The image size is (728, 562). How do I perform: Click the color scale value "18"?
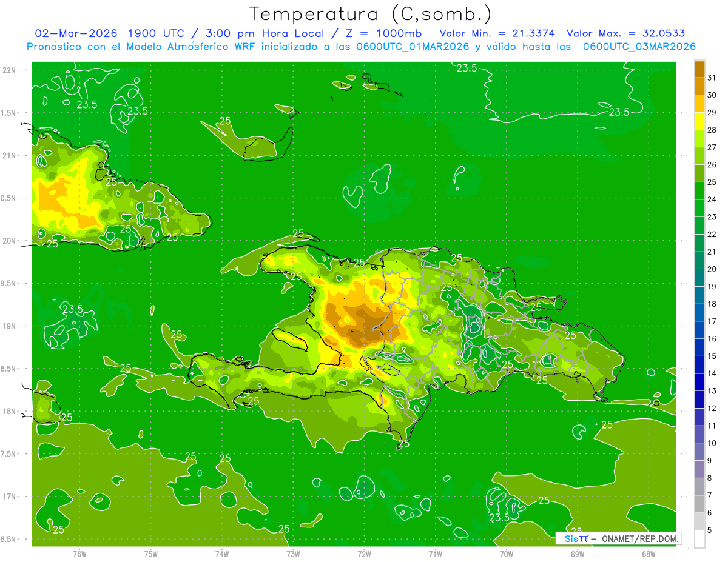pyautogui.click(x=712, y=304)
